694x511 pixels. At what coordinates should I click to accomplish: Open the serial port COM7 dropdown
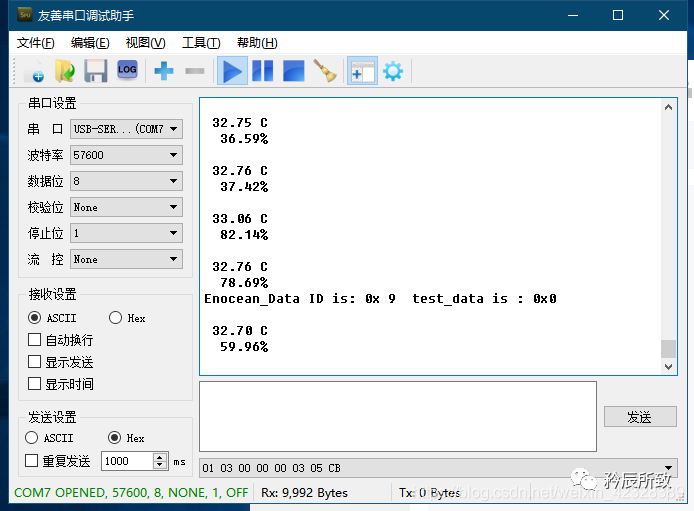[126, 129]
